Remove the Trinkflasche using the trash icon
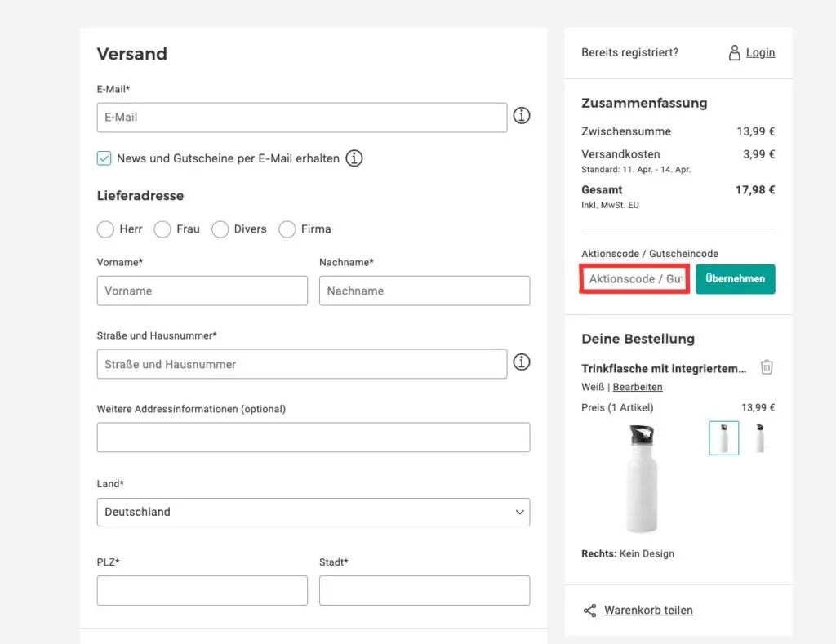This screenshot has width=836, height=644. click(x=766, y=367)
